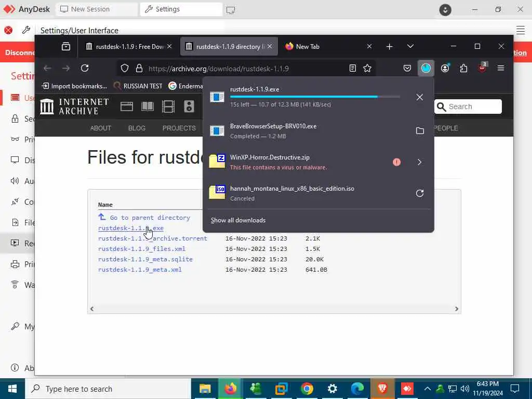The height and width of the screenshot is (399, 532).
Task: Click Import bookmarks toolbar item
Action: pos(74,86)
